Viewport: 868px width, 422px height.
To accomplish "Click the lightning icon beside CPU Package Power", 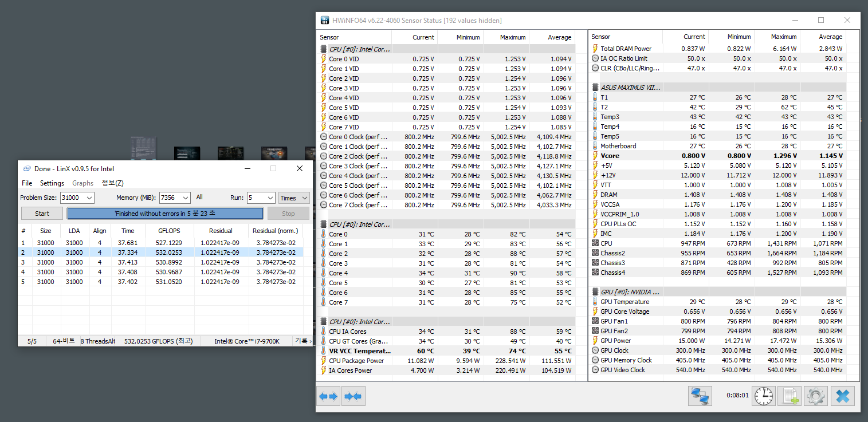I will click(x=324, y=361).
